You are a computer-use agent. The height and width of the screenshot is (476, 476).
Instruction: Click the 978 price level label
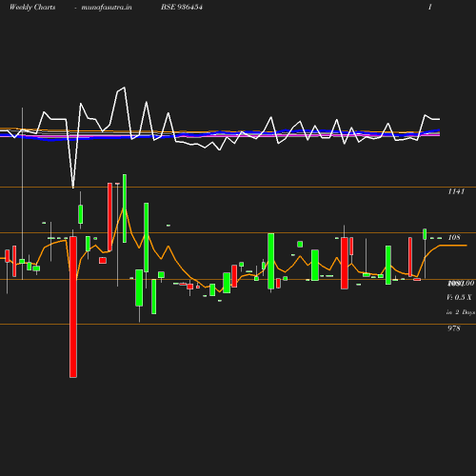[x=454, y=328]
